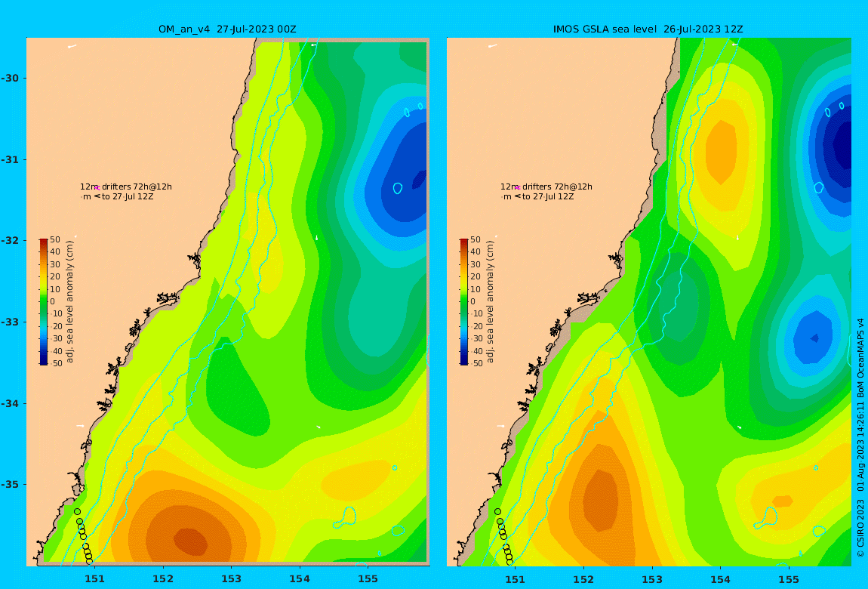Click the 0 tick on the OM_an_v4 colorbar

[53, 302]
